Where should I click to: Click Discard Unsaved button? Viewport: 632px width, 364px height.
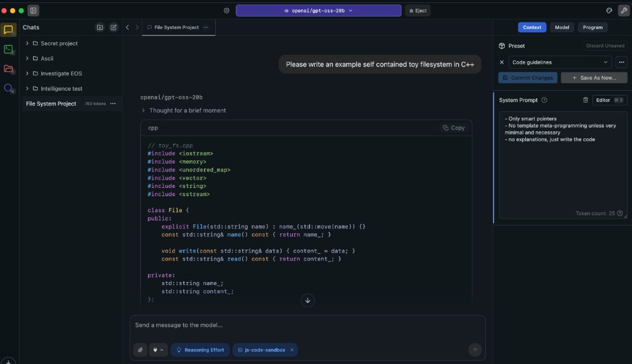coord(605,46)
